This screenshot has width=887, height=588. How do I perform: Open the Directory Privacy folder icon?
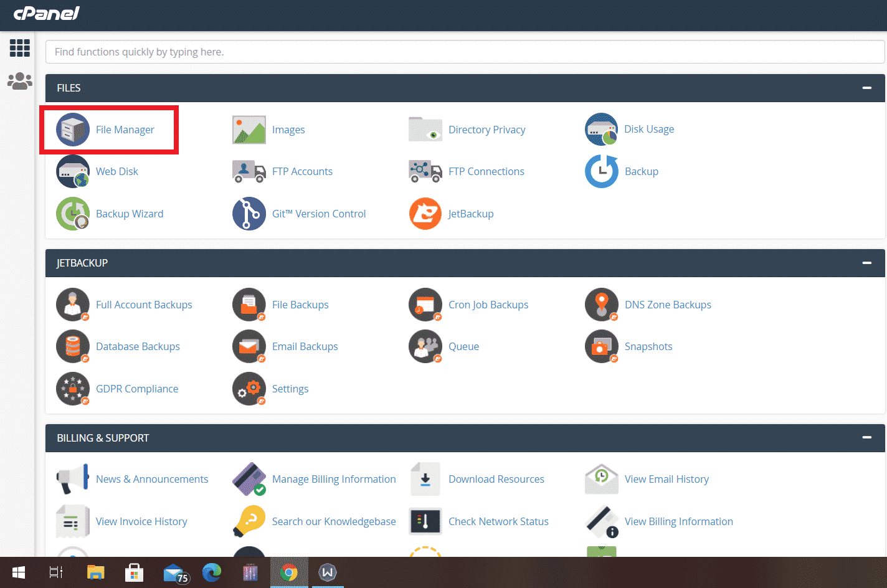pos(425,130)
